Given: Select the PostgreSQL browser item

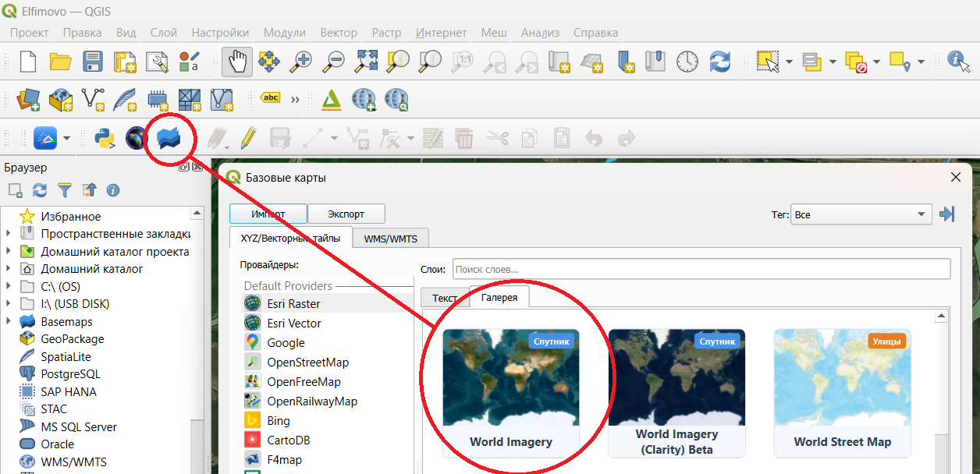Looking at the screenshot, I should [72, 373].
